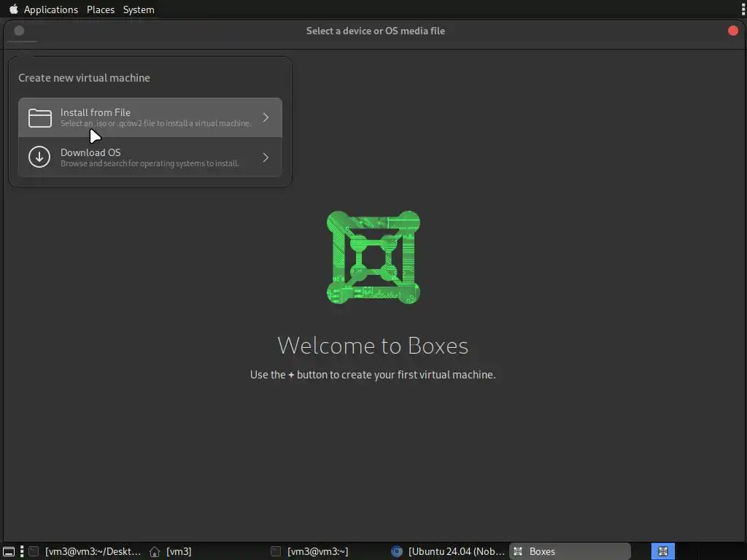Viewport: 747px width, 560px height.
Task: Click the Boxes icon in the taskbar entry
Action: (518, 551)
